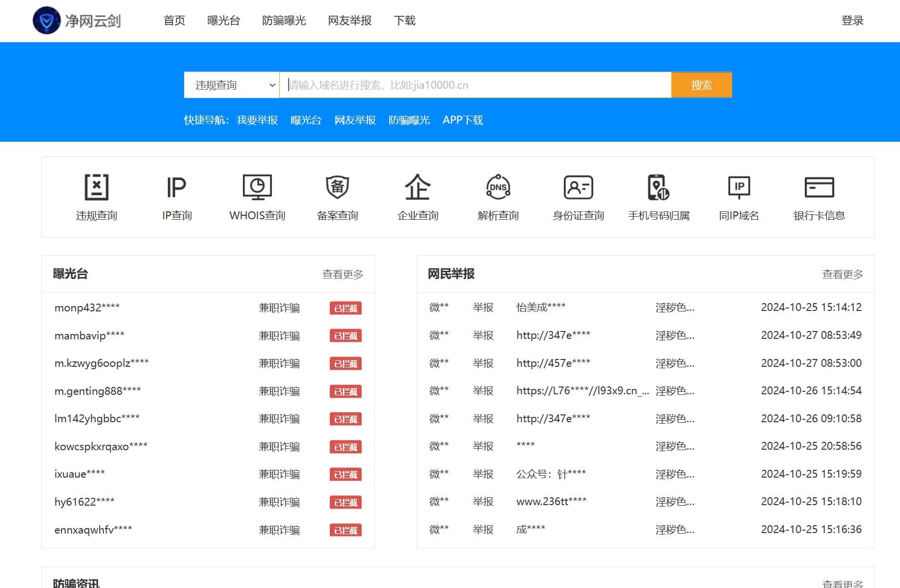Go to 首页 in top navigation
Image resolution: width=900 pixels, height=588 pixels.
pyautogui.click(x=174, y=21)
